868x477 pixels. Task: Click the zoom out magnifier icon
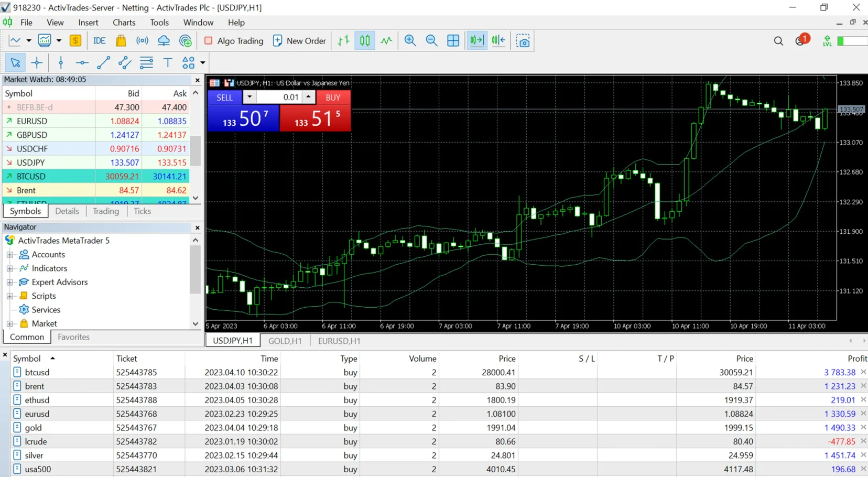[431, 41]
